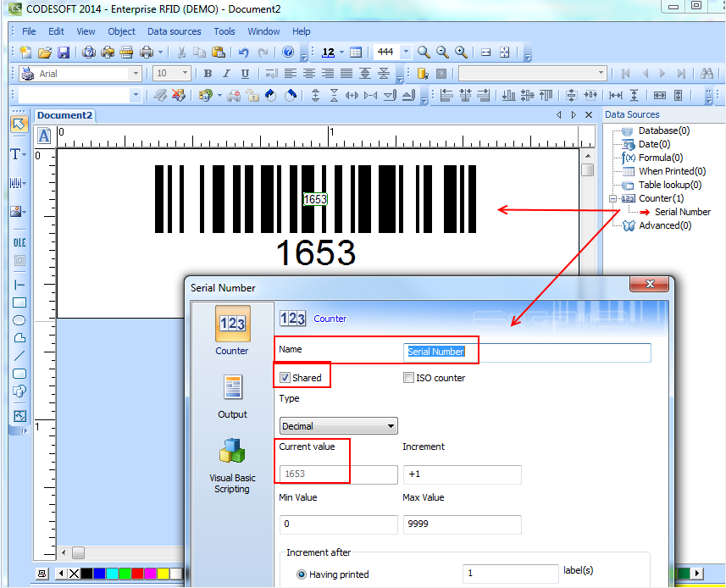Click the Print icon in toolbar
726x588 pixels.
click(x=147, y=53)
